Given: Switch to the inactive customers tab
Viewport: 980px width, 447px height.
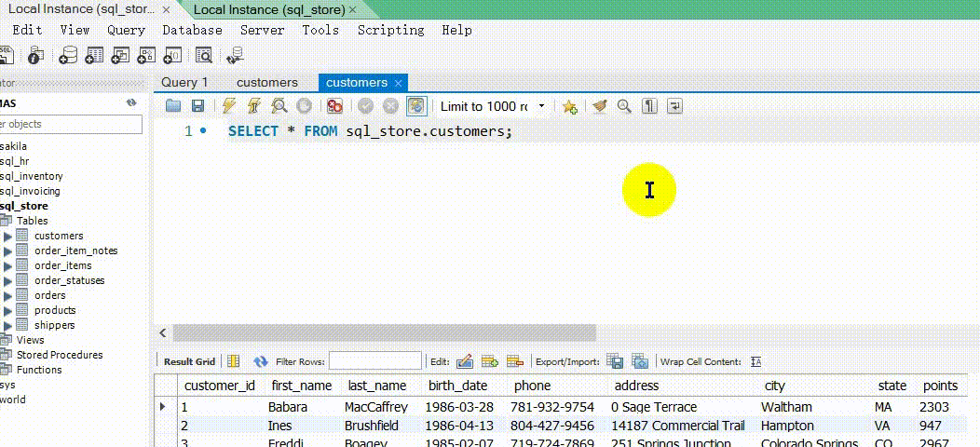Looking at the screenshot, I should tap(266, 83).
